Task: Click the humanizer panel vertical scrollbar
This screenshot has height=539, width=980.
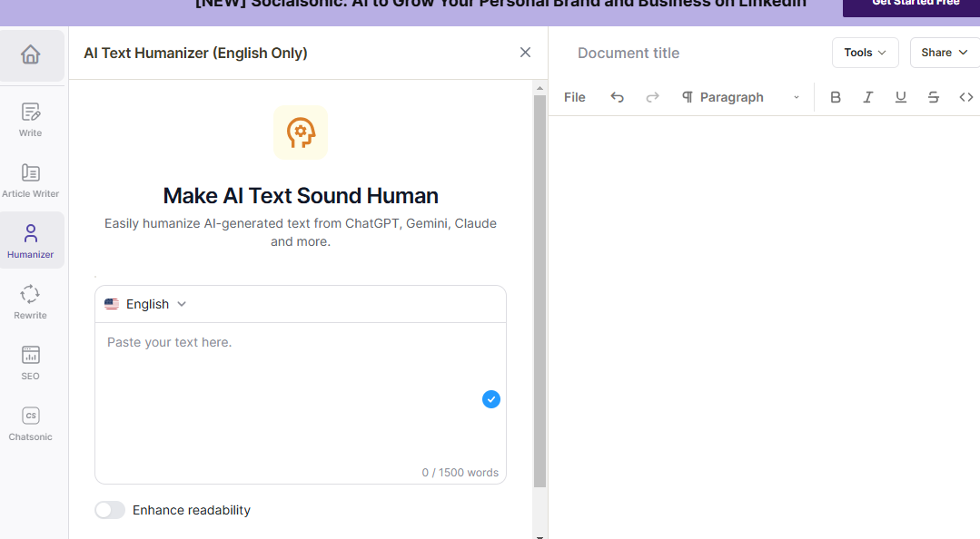Action: click(540, 290)
